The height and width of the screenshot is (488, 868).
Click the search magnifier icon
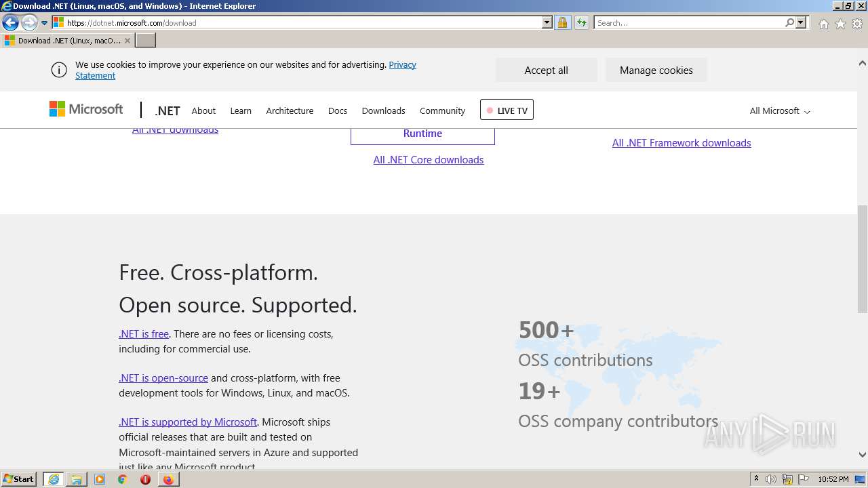click(x=789, y=22)
